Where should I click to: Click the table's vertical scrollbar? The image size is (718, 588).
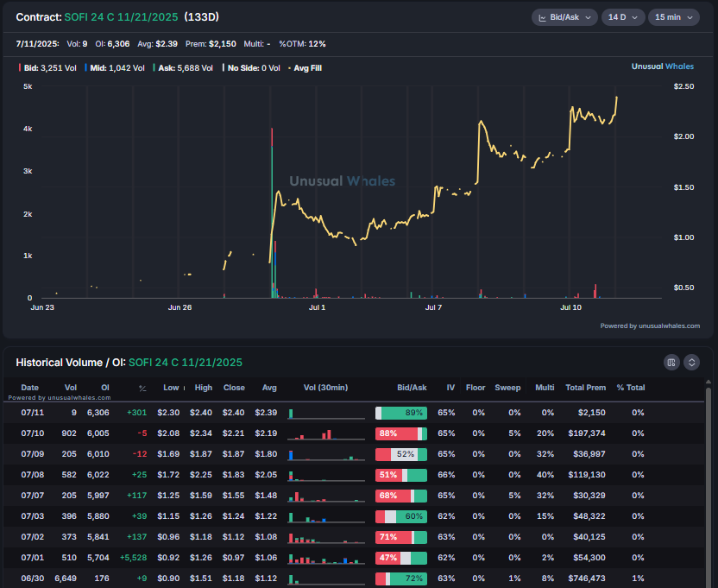point(709,486)
